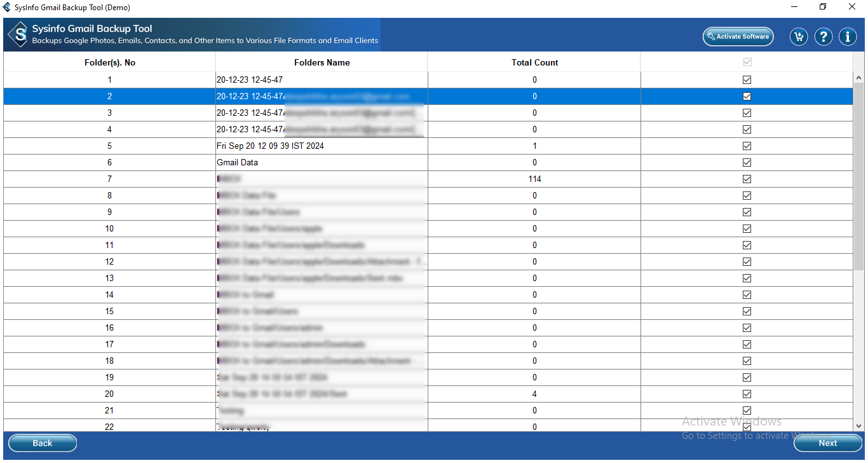
Task: Toggle checkbox for the folder with 114 items
Action: (747, 179)
